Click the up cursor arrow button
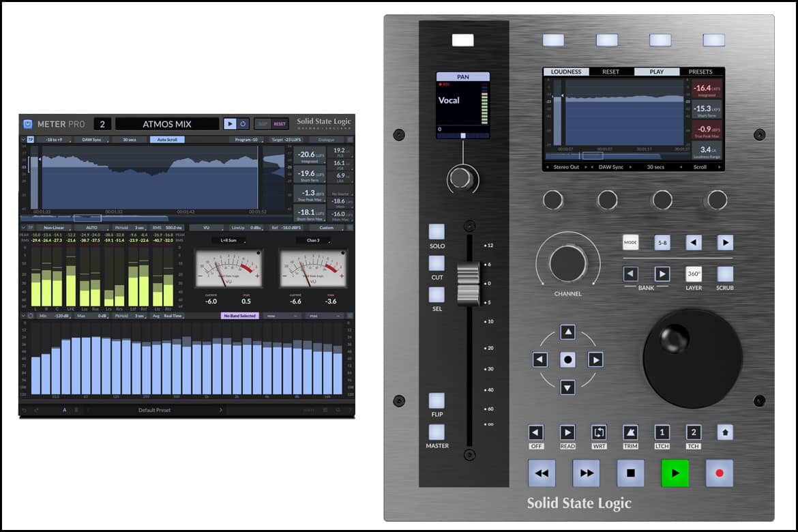The height and width of the screenshot is (532, 798). (x=567, y=332)
